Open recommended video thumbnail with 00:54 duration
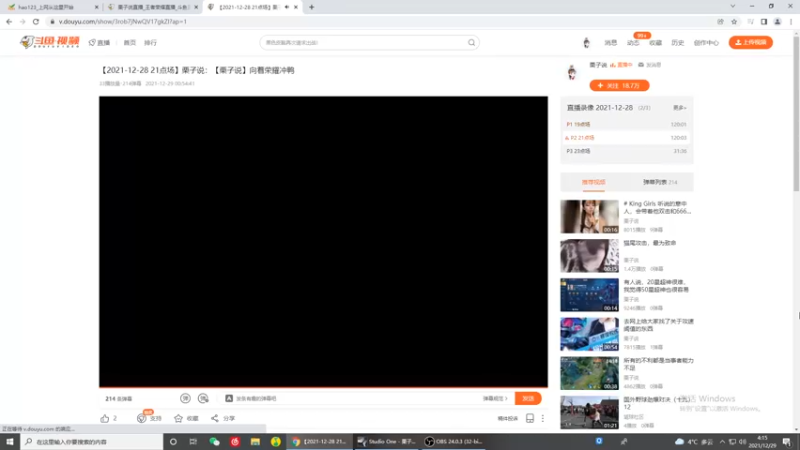This screenshot has height=450, width=800. click(589, 334)
